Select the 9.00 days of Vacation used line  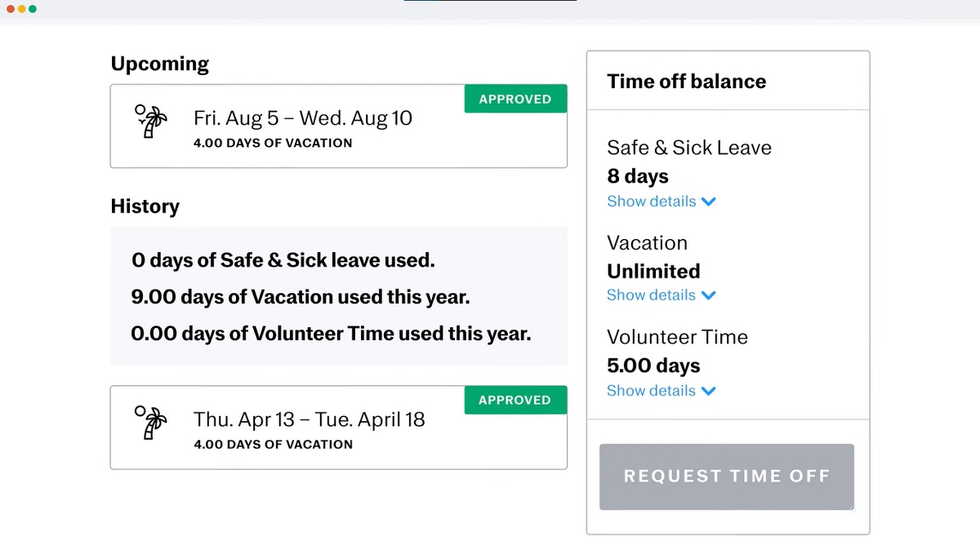click(301, 297)
